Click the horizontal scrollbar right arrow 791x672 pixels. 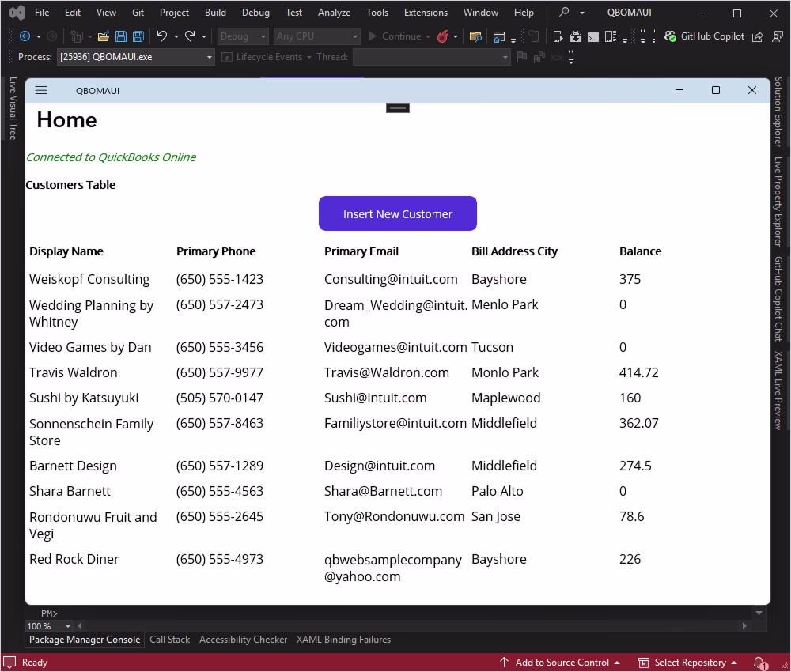744,626
